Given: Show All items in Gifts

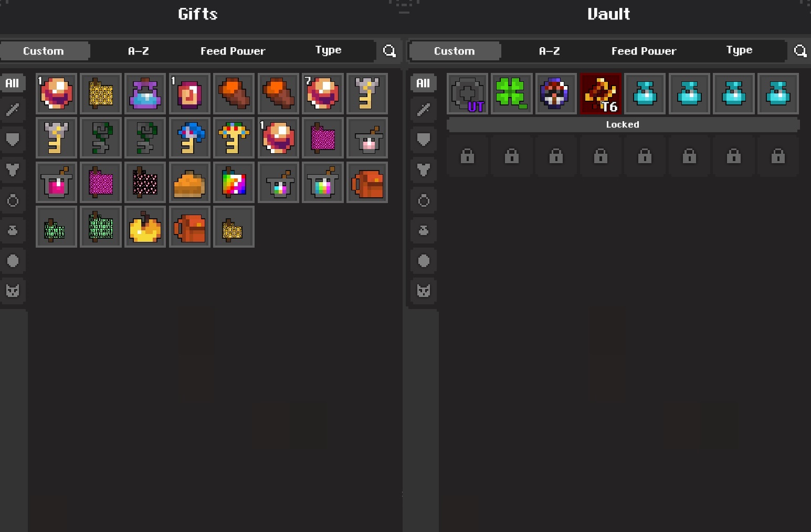Looking at the screenshot, I should coord(13,83).
